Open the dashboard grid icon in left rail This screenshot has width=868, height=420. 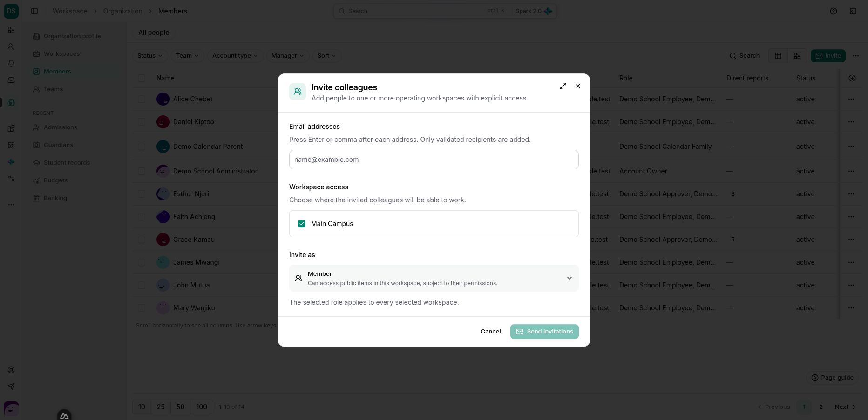pos(11,30)
